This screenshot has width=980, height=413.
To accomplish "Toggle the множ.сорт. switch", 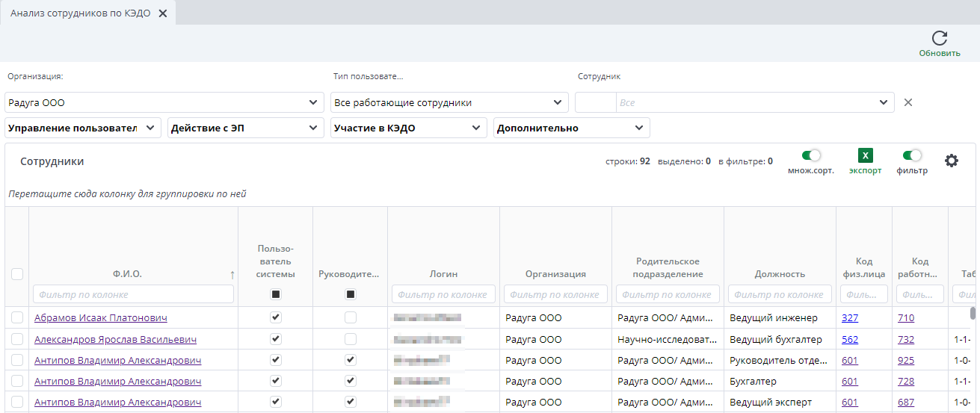I will [x=811, y=155].
